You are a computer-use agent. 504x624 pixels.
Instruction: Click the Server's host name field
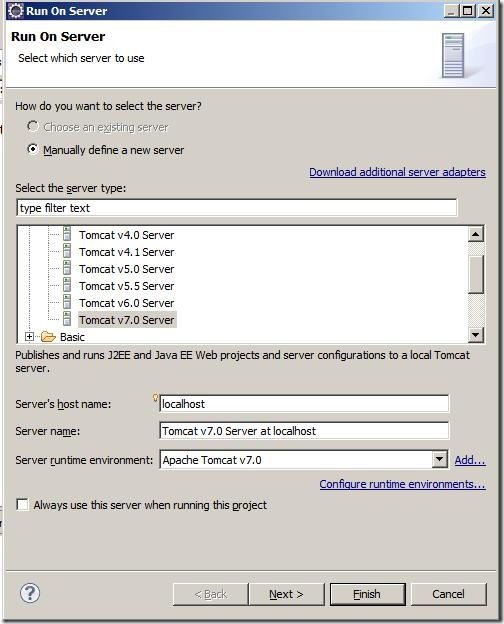(x=304, y=404)
